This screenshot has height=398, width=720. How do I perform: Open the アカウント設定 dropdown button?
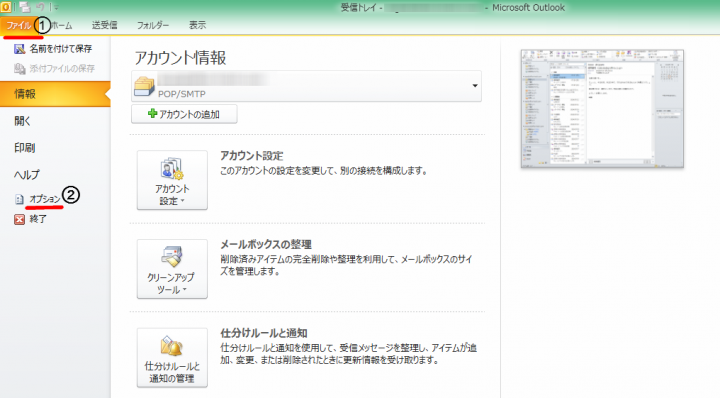coord(172,180)
